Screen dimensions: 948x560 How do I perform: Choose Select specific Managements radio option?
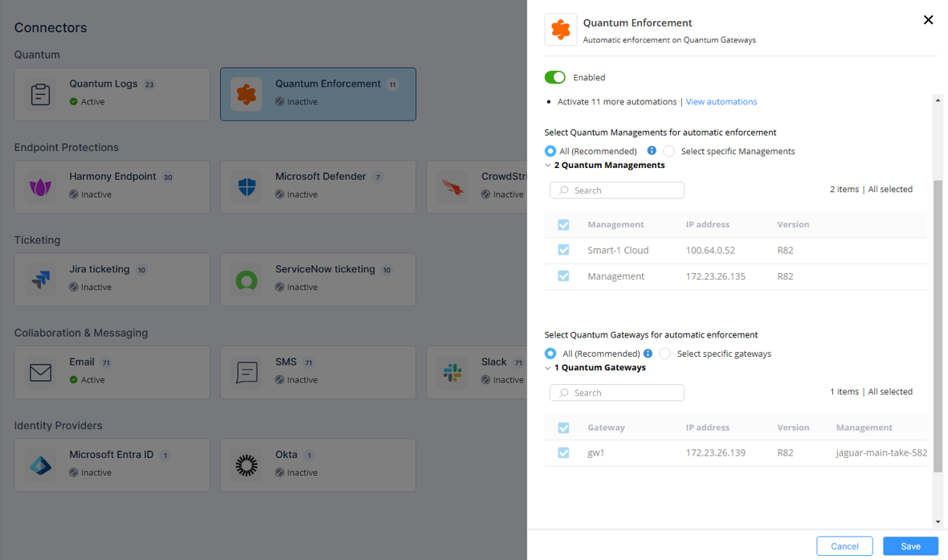668,150
